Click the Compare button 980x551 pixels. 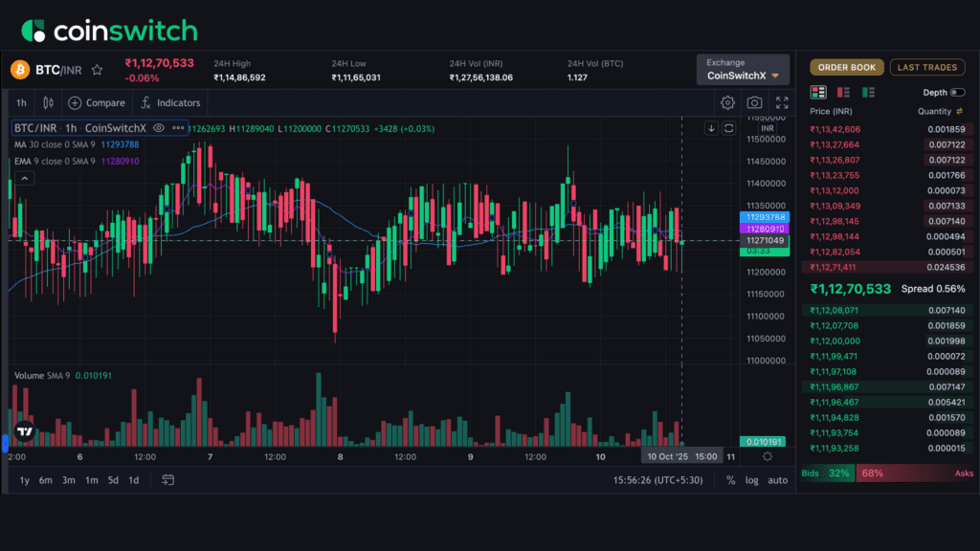(97, 102)
